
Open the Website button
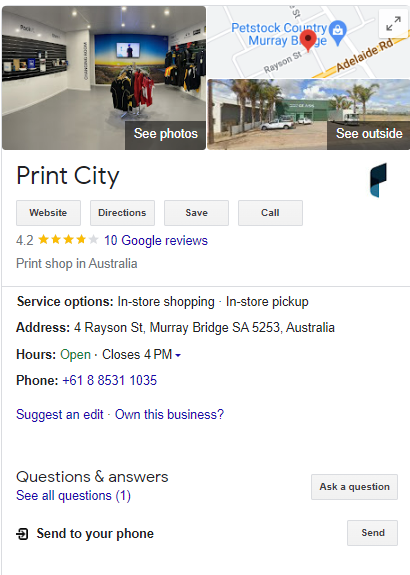coord(48,213)
